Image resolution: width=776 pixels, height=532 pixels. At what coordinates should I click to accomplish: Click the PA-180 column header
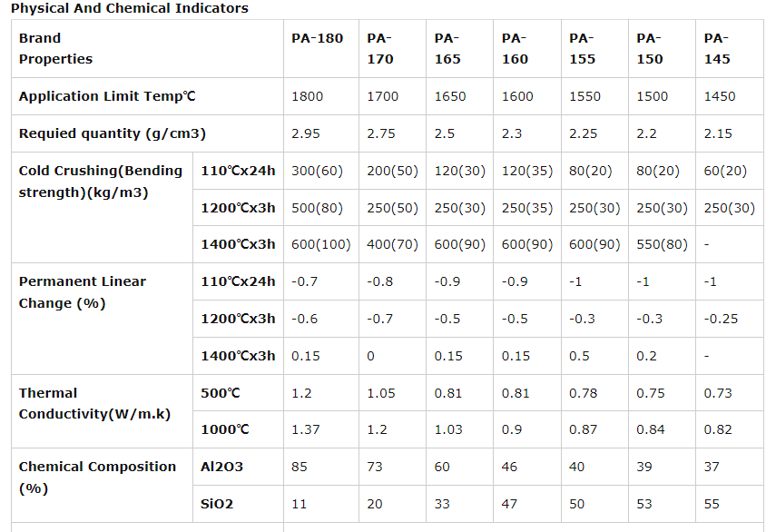(x=317, y=38)
